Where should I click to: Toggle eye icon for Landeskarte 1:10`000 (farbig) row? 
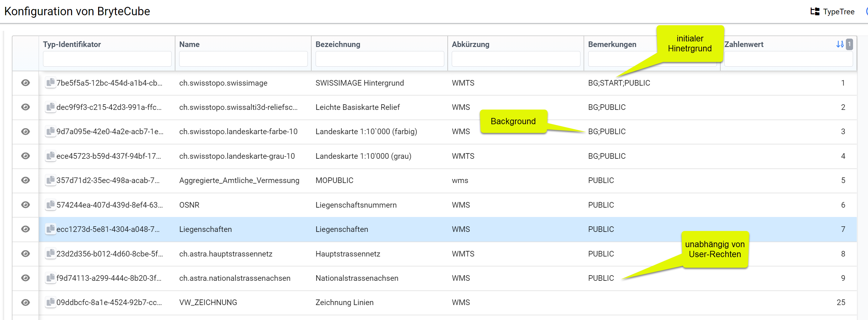point(25,132)
